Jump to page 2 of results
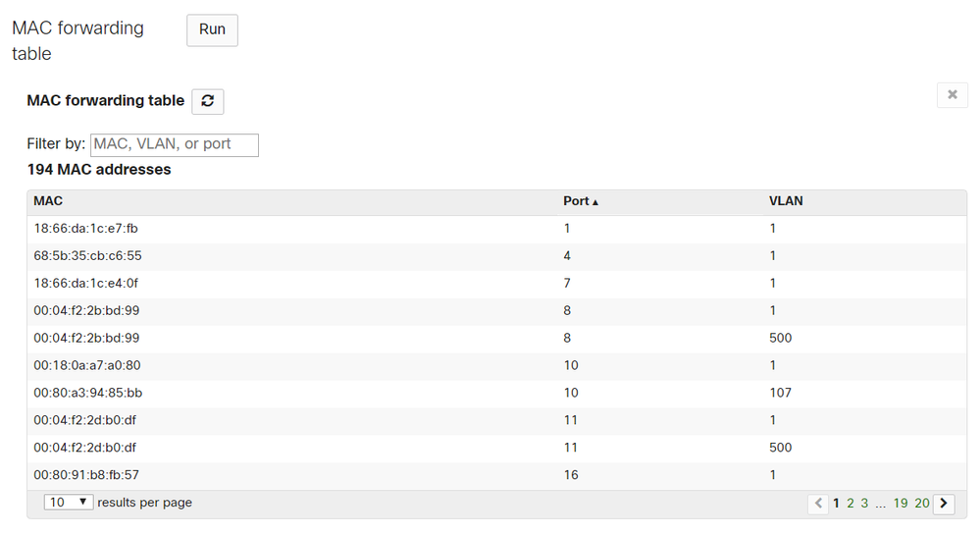Screen dimensions: 980x535 (x=850, y=503)
